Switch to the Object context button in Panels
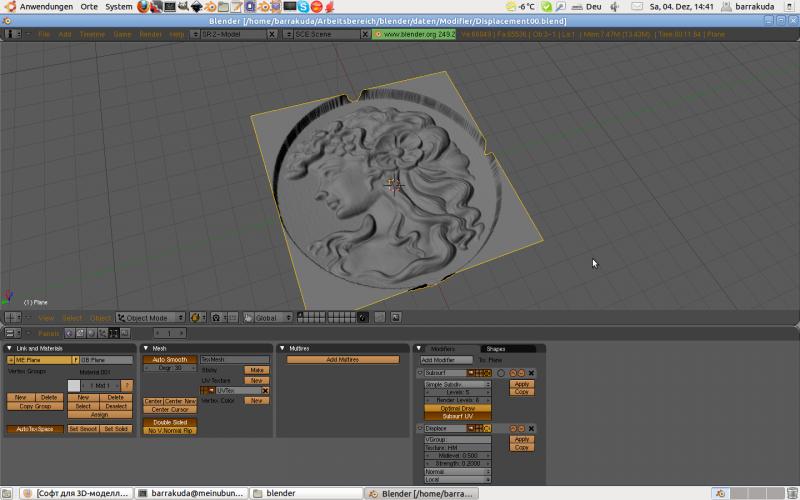Screen dimensions: 800x500 [x=102, y=333]
